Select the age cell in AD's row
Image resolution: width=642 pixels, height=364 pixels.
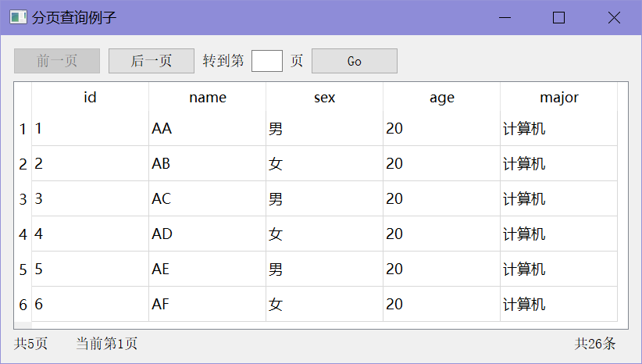[442, 234]
